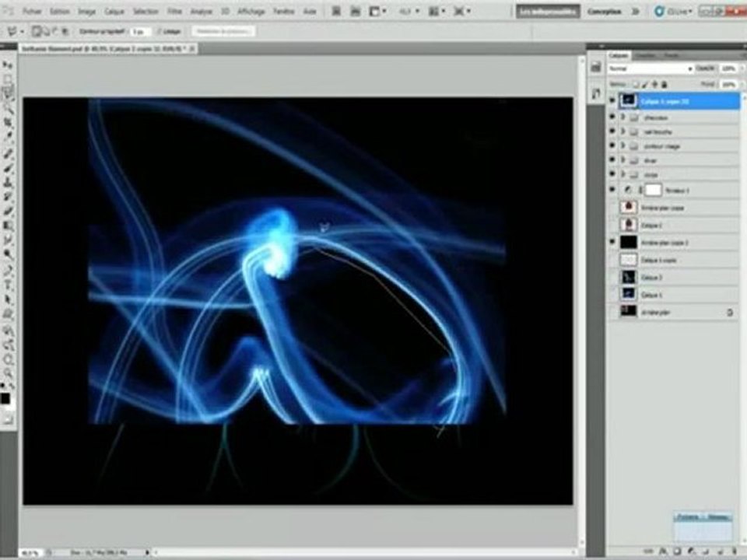This screenshot has width=747, height=560.
Task: Open Mini Bridge icon
Action: 356,11
